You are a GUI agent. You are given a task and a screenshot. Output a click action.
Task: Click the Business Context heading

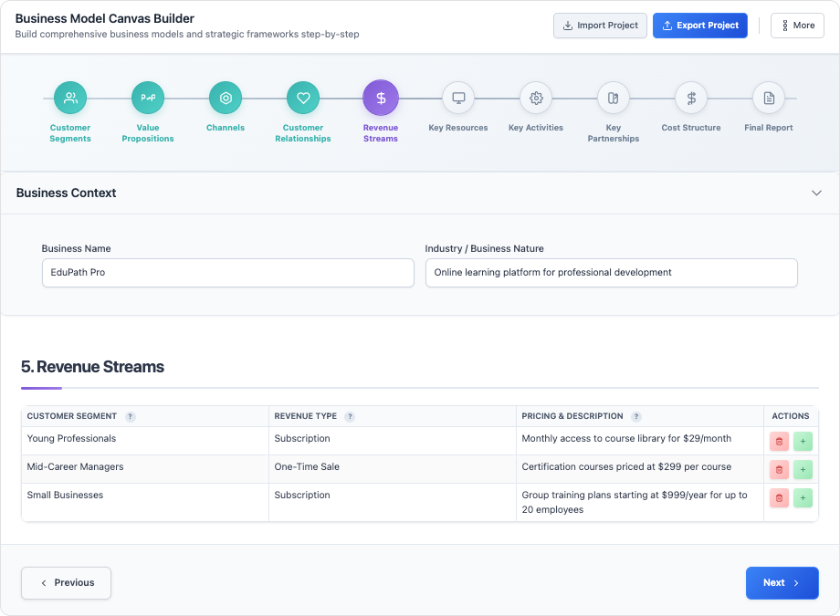point(67,193)
